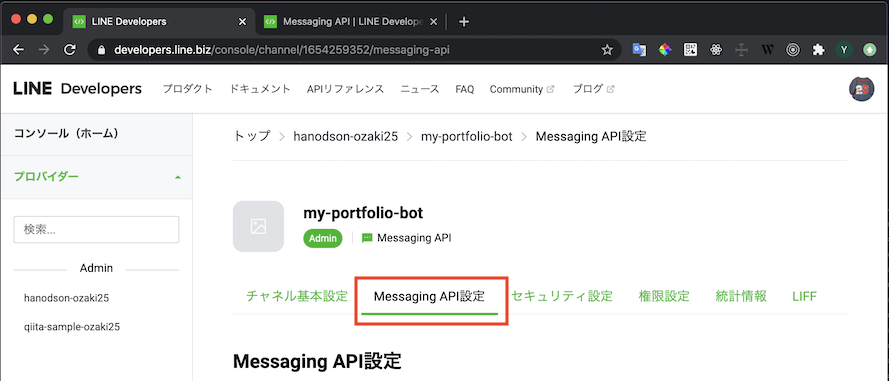Click the browser back arrow
Image resolution: width=889 pixels, height=381 pixels.
(18, 50)
